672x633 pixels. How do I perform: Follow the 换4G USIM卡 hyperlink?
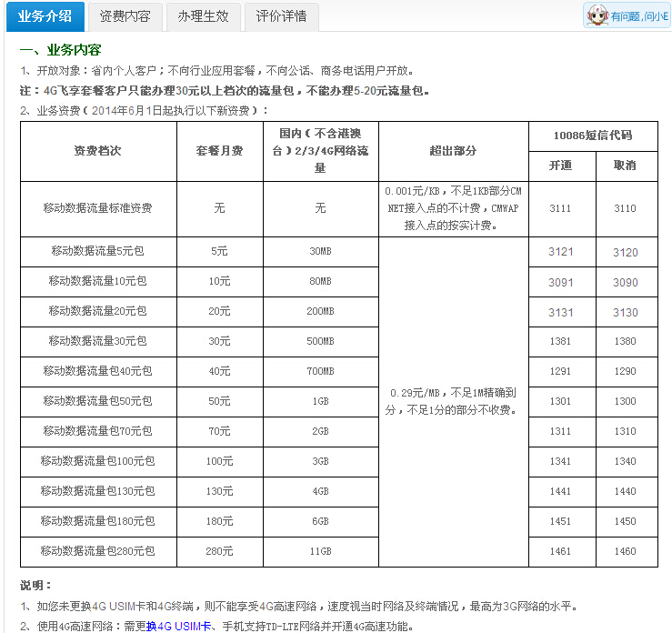click(179, 626)
